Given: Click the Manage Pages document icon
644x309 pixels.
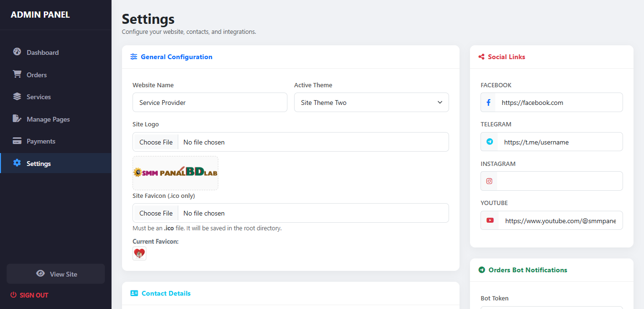Looking at the screenshot, I should (x=17, y=119).
